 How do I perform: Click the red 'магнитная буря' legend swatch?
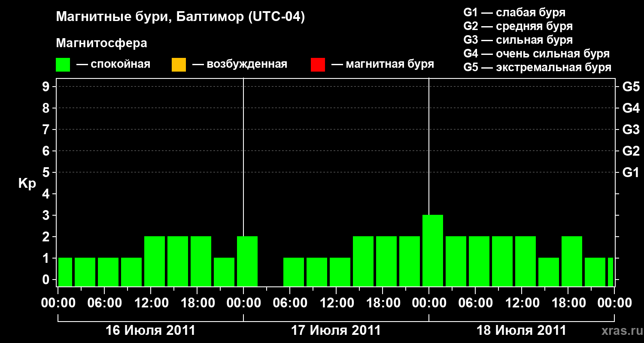pyautogui.click(x=318, y=65)
